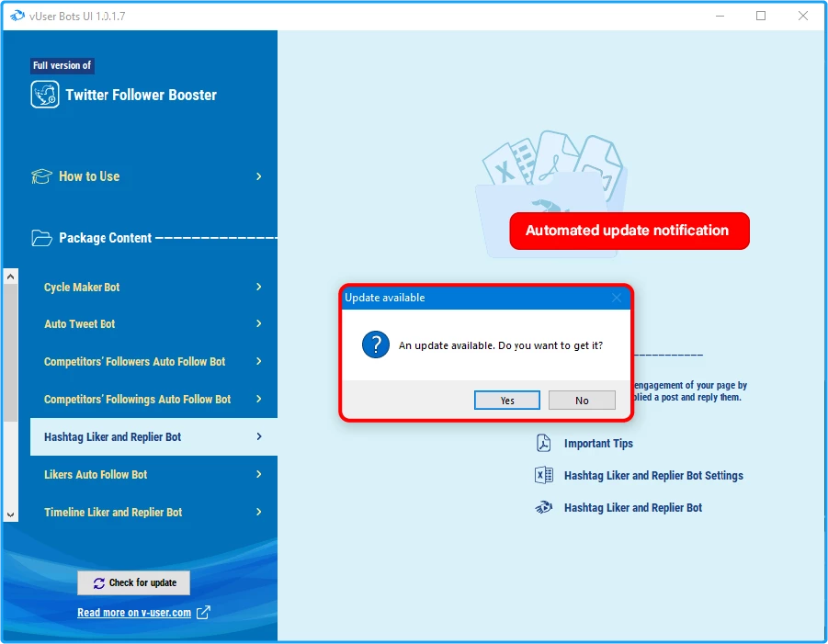Image resolution: width=828 pixels, height=644 pixels.
Task: Expand the Auto Tweet Bot arrow
Action: (x=259, y=323)
